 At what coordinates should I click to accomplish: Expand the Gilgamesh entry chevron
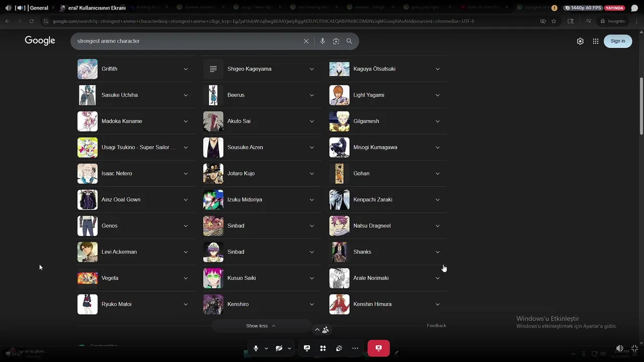point(438,121)
